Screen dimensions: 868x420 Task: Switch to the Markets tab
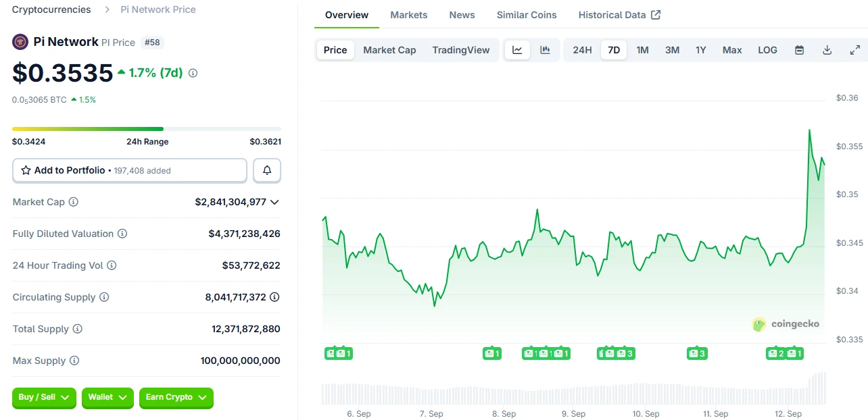point(408,14)
